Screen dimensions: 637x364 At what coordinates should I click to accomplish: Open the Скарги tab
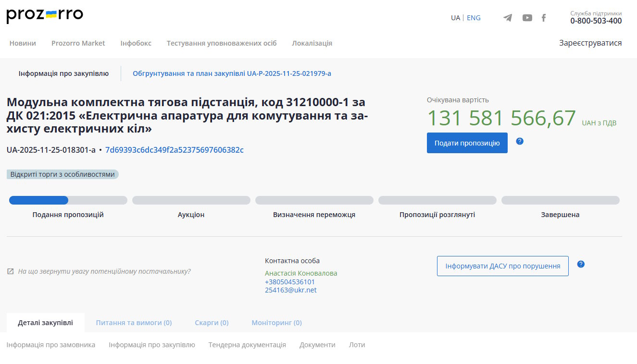point(212,323)
